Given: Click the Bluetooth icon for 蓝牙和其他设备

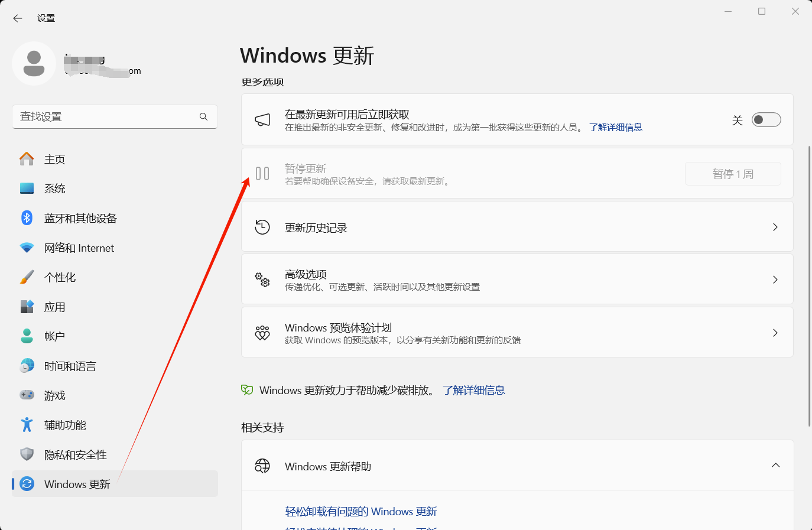Looking at the screenshot, I should [x=27, y=218].
